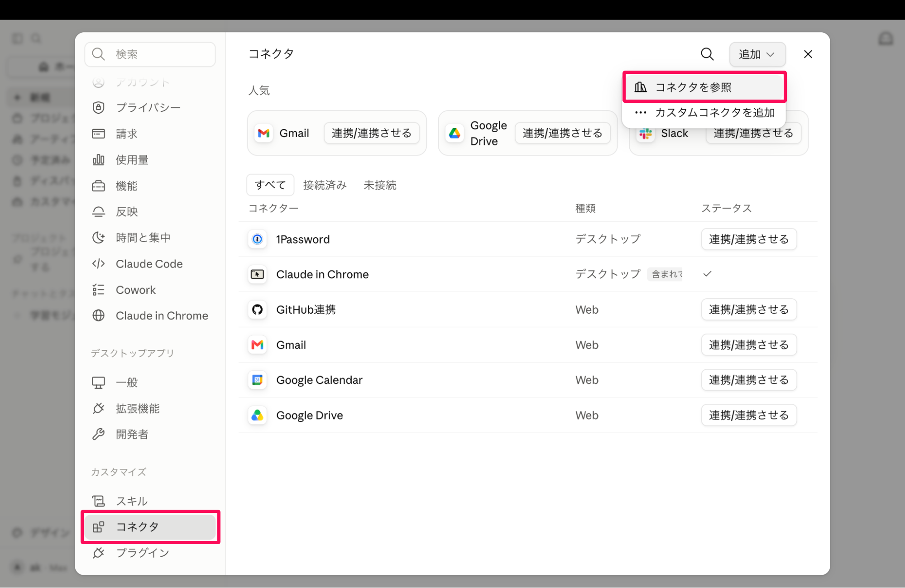Click the checklist icon beside Cowork
This screenshot has width=905, height=588.
tap(98, 290)
